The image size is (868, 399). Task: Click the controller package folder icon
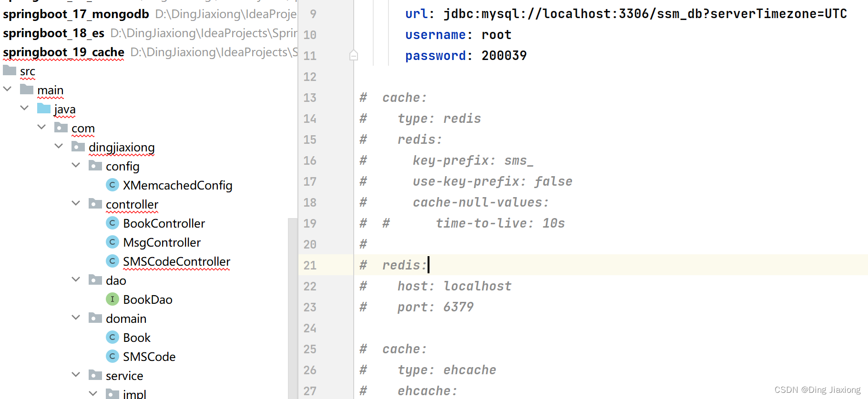click(x=95, y=204)
